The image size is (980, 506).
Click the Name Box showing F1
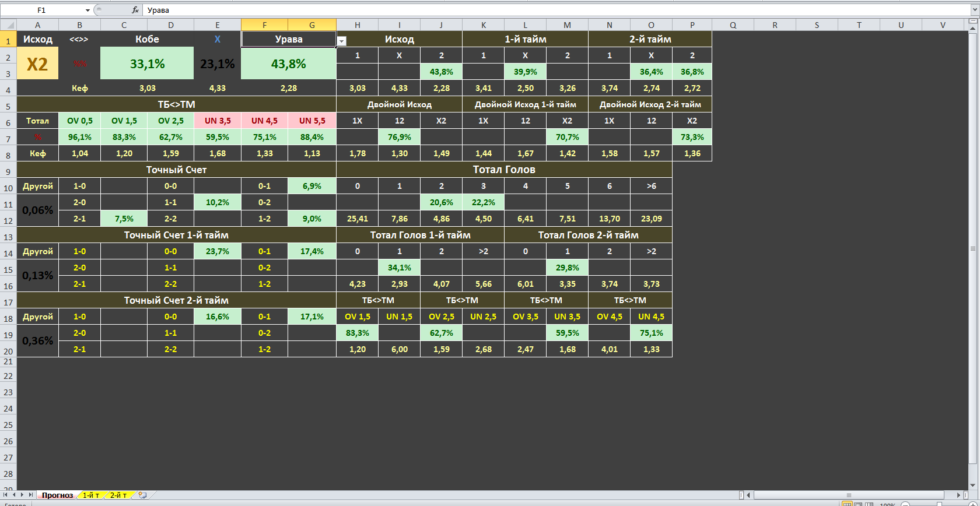click(41, 10)
